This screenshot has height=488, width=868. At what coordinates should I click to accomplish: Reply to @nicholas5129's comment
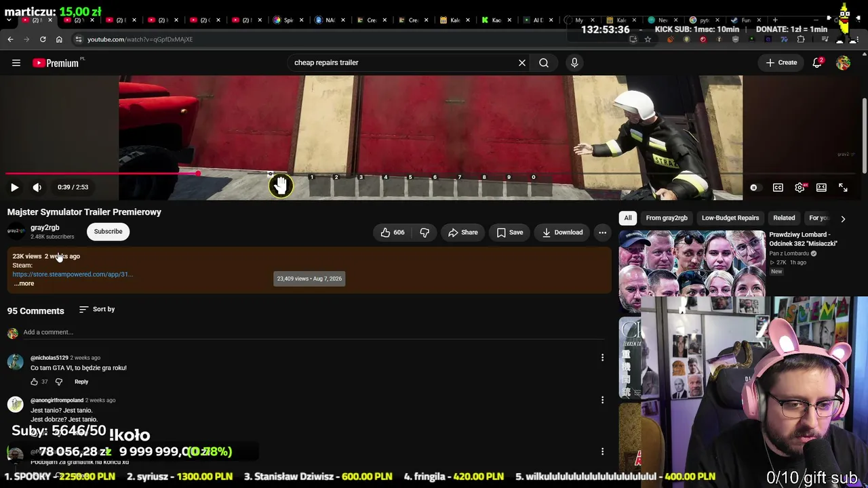coord(81,382)
